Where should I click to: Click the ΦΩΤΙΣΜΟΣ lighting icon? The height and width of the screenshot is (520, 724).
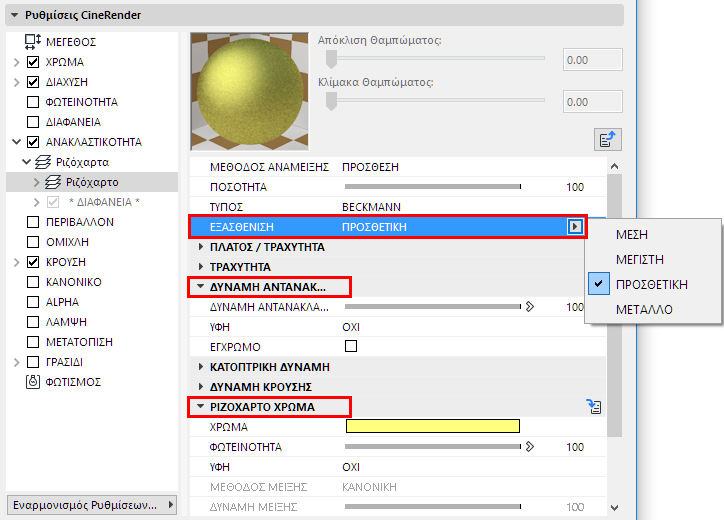tap(33, 382)
